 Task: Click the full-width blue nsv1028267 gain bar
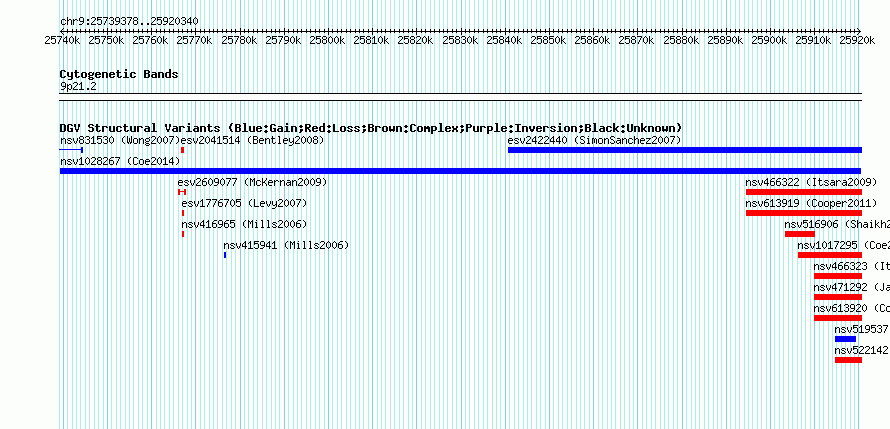click(460, 171)
